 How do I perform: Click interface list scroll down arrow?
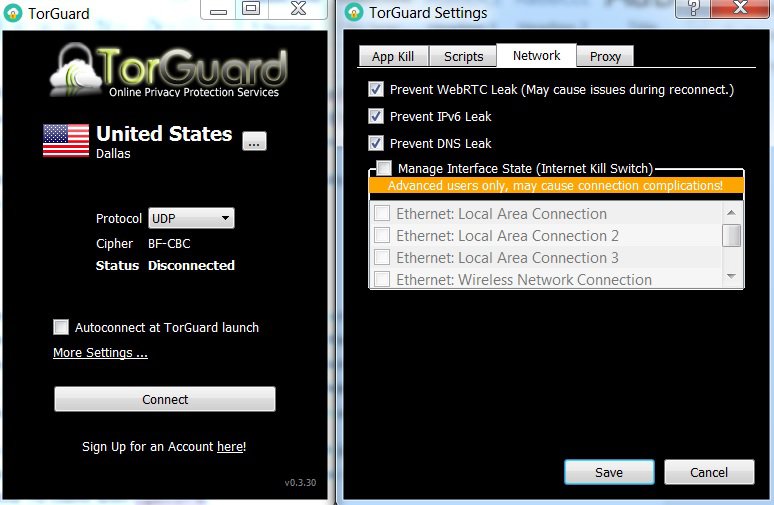732,277
